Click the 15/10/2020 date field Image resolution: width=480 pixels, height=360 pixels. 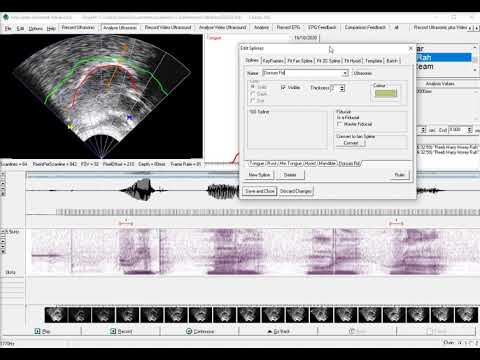(306, 38)
